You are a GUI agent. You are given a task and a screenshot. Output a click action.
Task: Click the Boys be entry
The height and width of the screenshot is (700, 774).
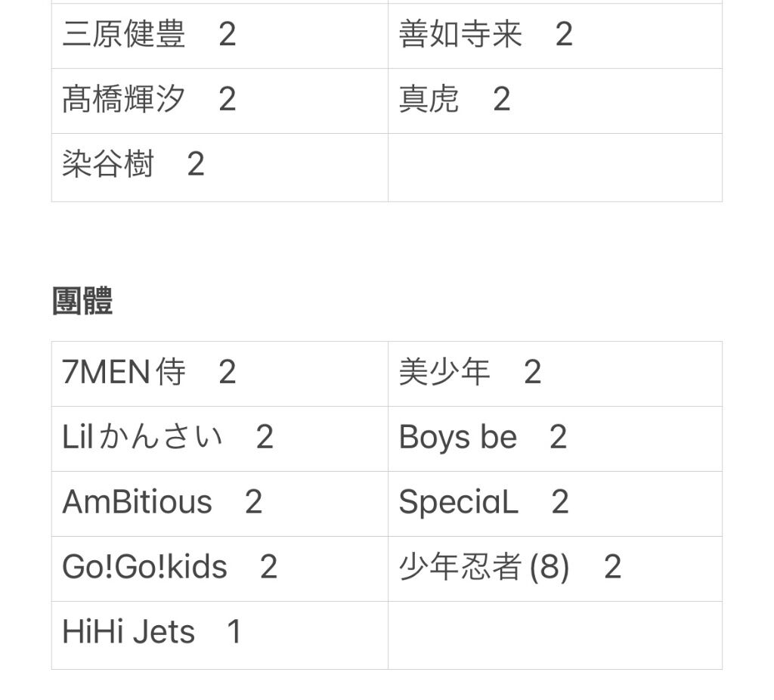pyautogui.click(x=556, y=439)
